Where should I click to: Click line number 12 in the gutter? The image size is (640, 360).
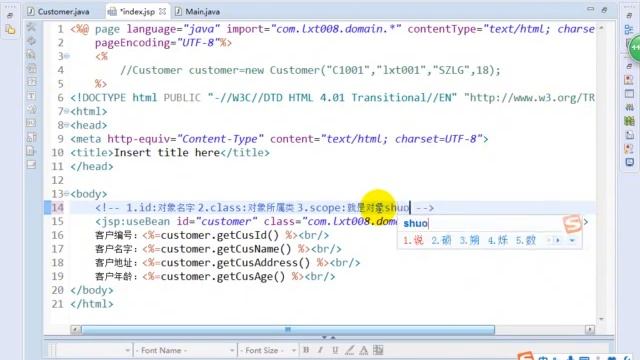tap(58, 180)
